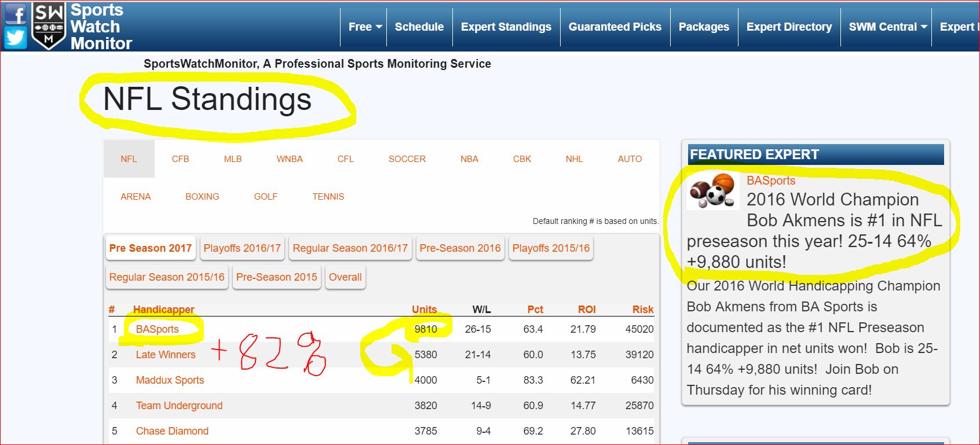Screen dimensions: 980x445
Task: Sort table by Units column
Action: click(425, 310)
